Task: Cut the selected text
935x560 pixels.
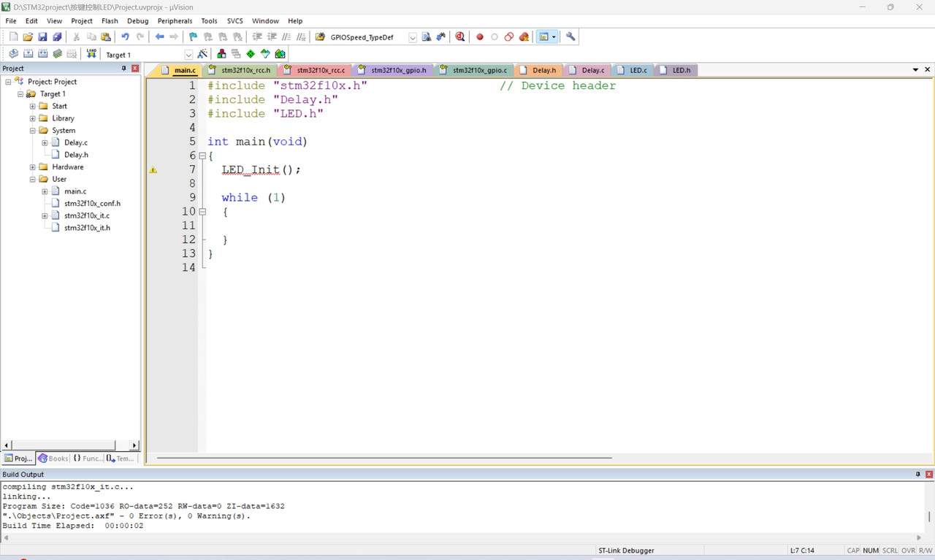Action: (76, 37)
